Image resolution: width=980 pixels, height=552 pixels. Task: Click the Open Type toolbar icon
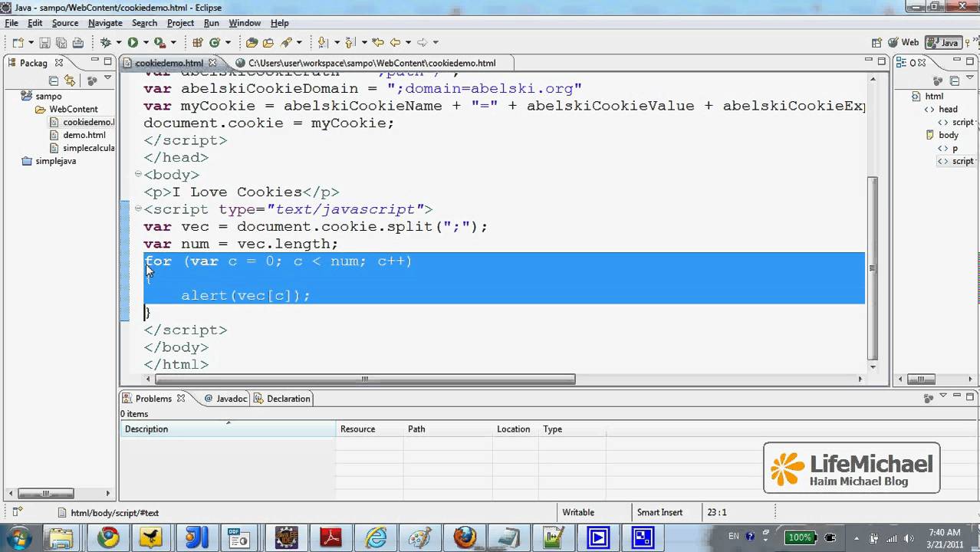252,43
